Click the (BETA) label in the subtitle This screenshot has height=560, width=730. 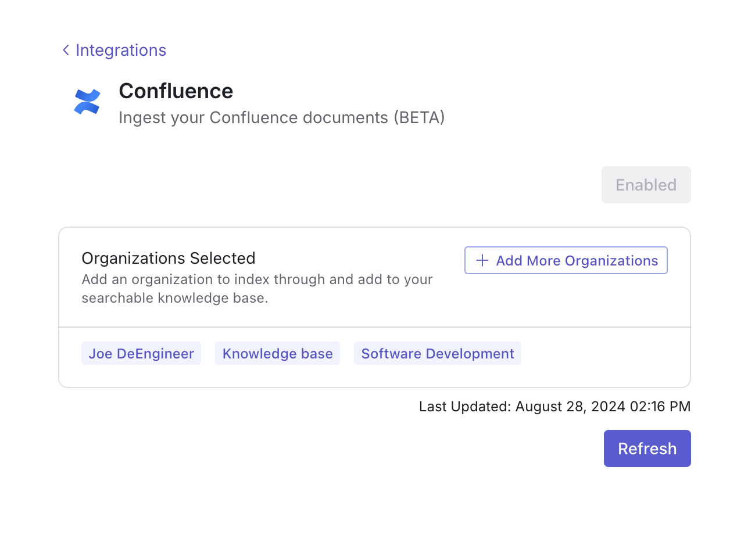pyautogui.click(x=419, y=118)
